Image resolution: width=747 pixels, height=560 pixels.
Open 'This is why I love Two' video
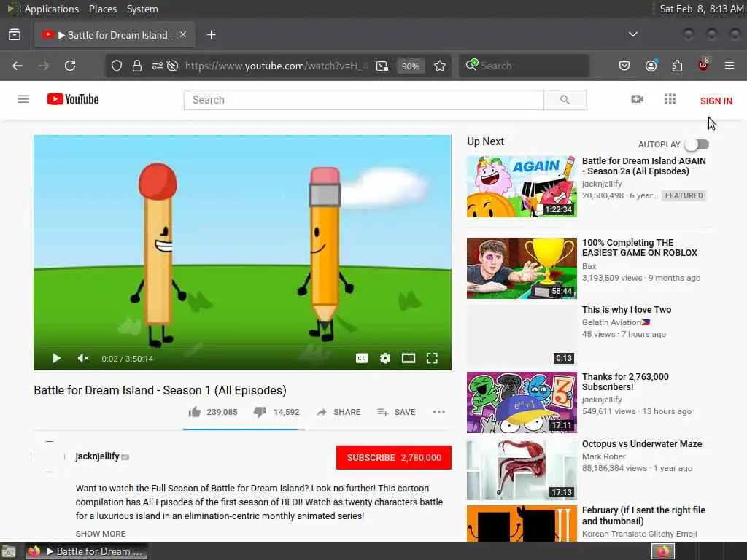(627, 309)
